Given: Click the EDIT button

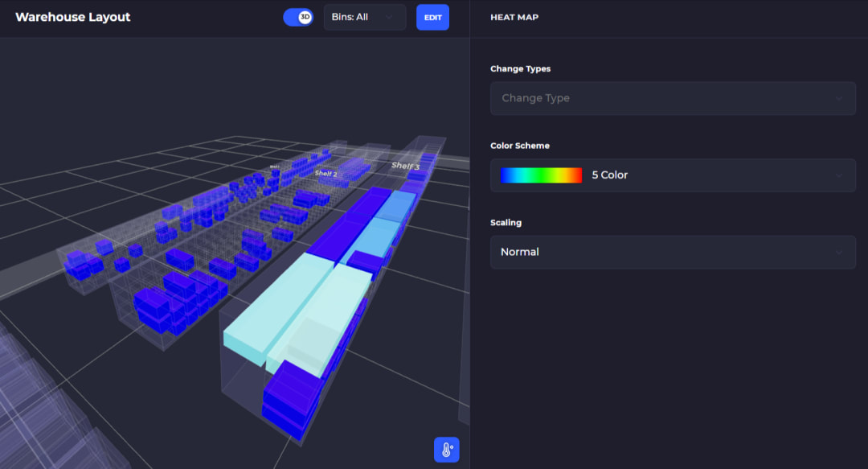Looking at the screenshot, I should (x=433, y=17).
